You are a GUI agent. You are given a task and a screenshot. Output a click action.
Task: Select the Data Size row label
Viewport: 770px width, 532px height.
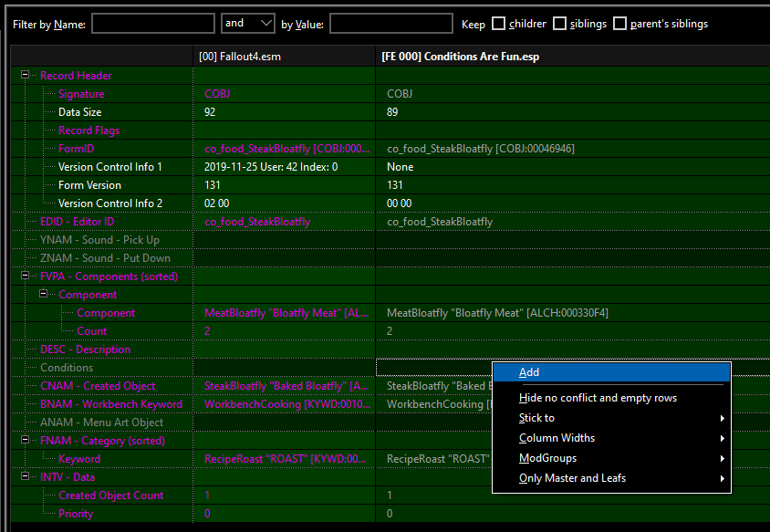coord(79,112)
